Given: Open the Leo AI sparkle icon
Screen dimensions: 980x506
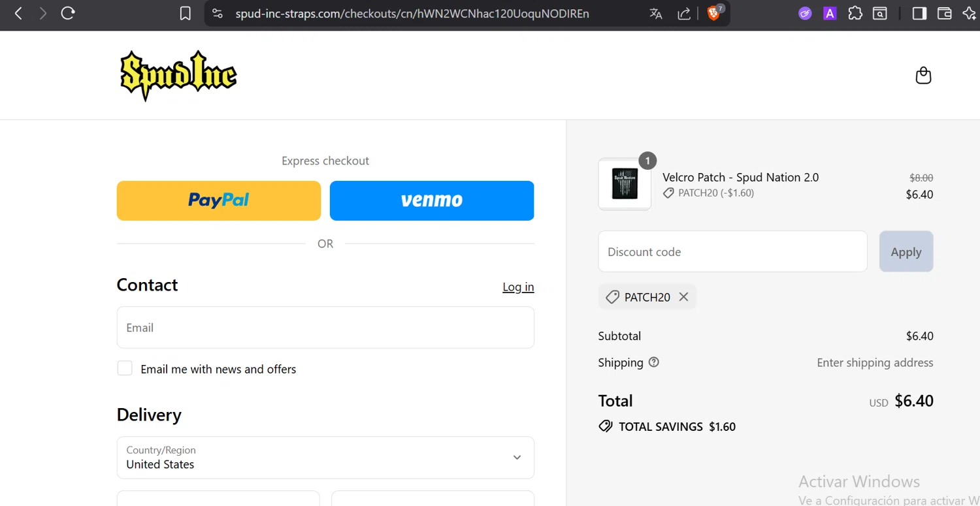Looking at the screenshot, I should pos(970,13).
